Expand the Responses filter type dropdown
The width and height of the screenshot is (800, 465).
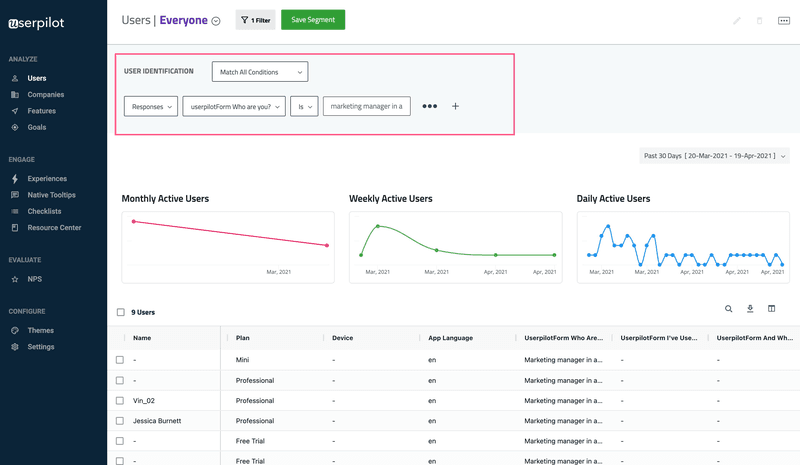point(151,106)
